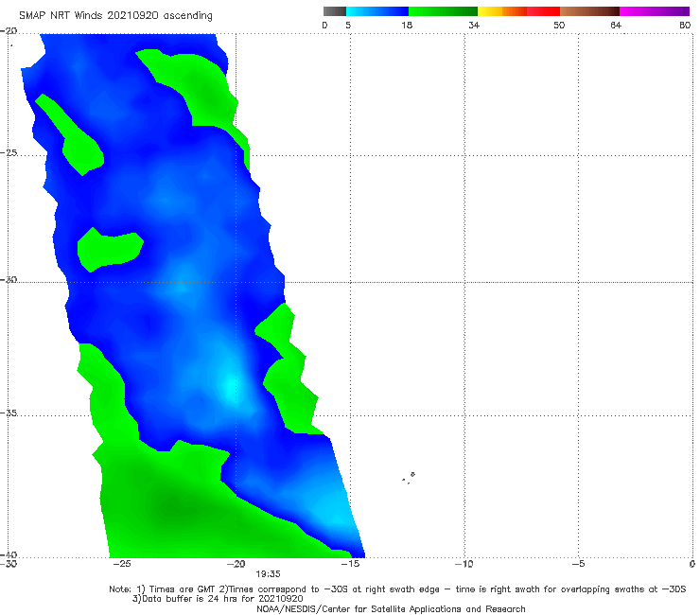Click the -40 latitude label on the left axis

point(9,554)
